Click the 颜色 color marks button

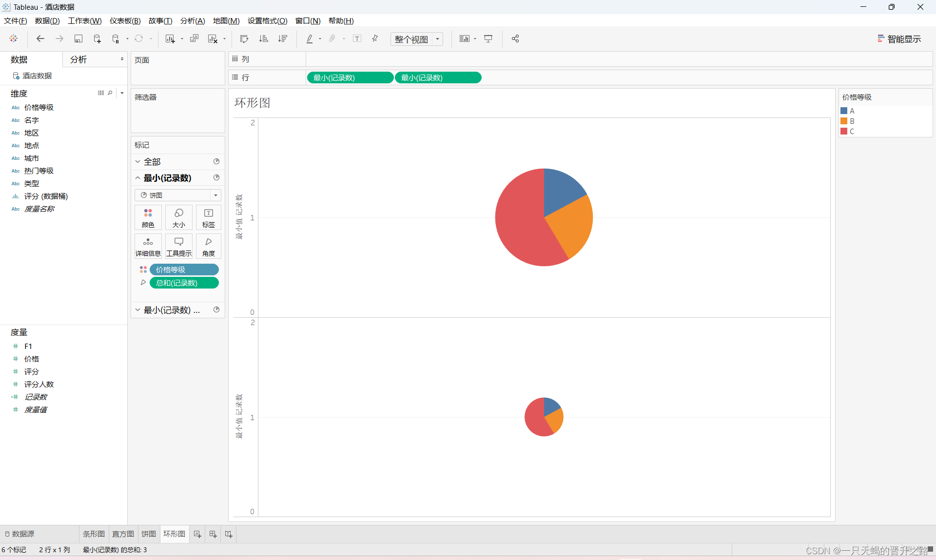148,218
